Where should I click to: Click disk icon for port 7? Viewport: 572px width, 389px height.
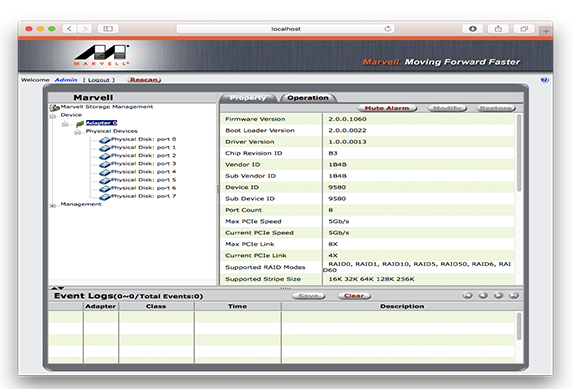[x=105, y=197]
